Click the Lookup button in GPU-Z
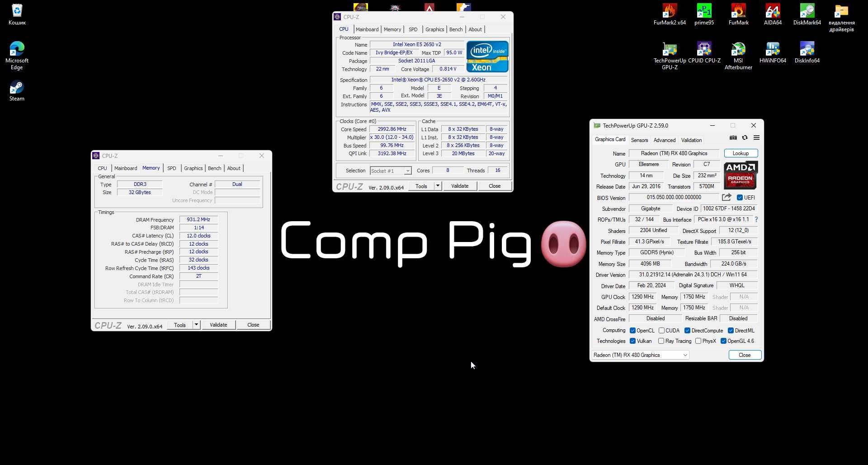The width and height of the screenshot is (868, 465). pos(741,153)
